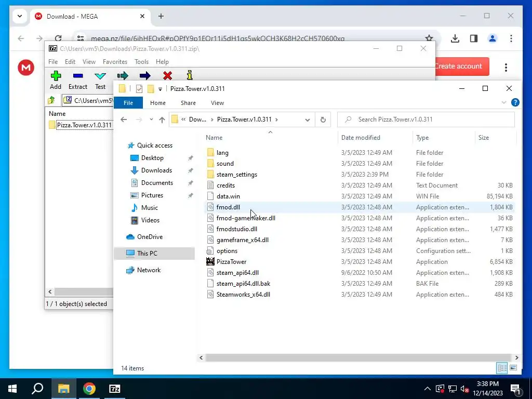Sort by the Size column header
The width and height of the screenshot is (532, 399).
484,137
